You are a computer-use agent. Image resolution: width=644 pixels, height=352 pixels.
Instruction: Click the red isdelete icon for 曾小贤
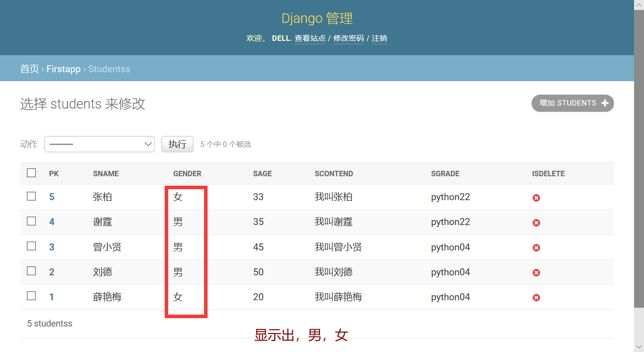tap(536, 247)
